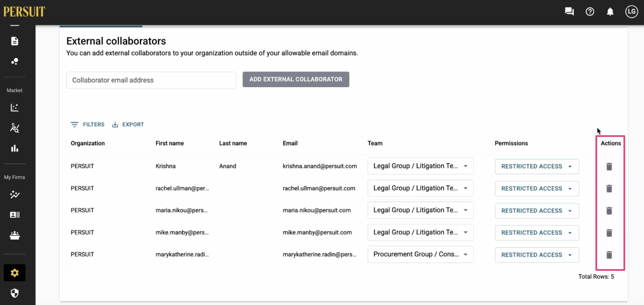Click the Total Rows: 5 label

click(596, 276)
